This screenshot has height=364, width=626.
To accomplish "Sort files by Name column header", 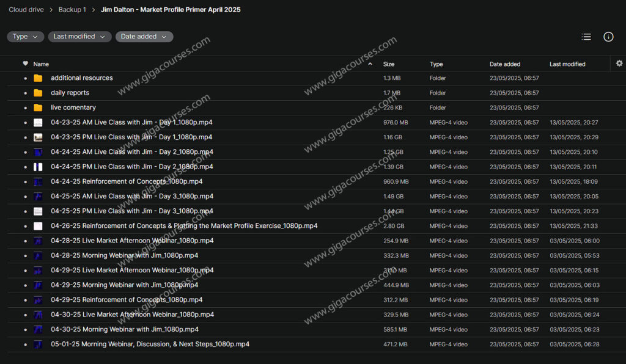I will 41,64.
